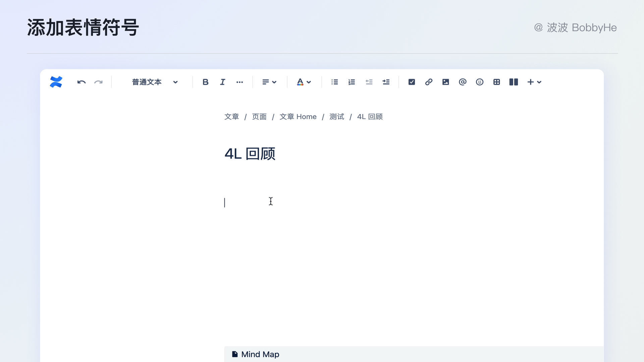Open the plus insert menu dropdown
This screenshot has width=644, height=362.
534,82
